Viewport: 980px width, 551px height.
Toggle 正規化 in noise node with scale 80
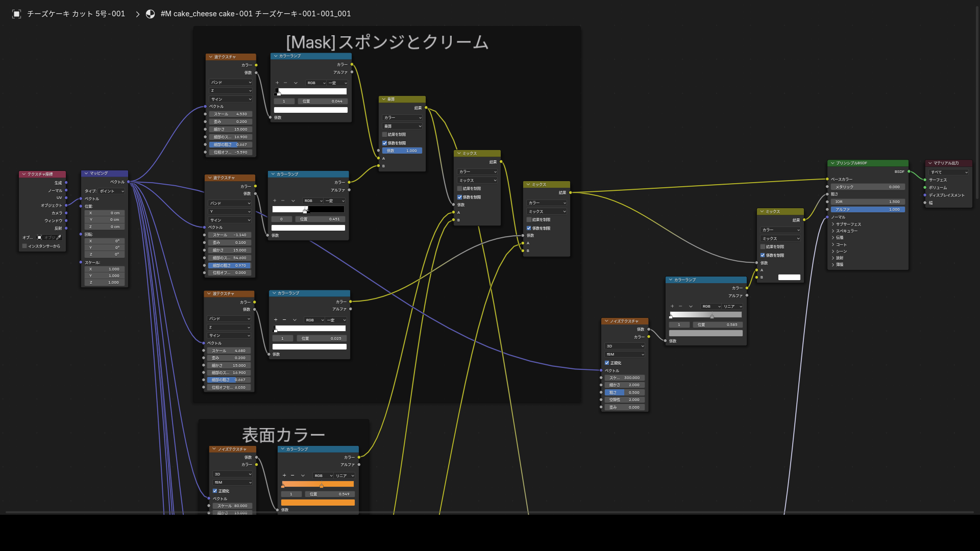coord(215,491)
